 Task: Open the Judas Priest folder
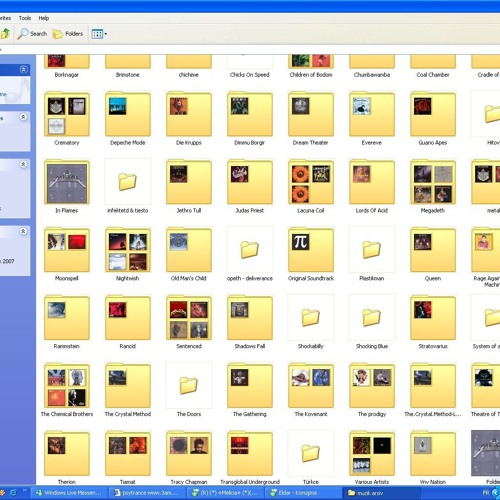coord(250,182)
